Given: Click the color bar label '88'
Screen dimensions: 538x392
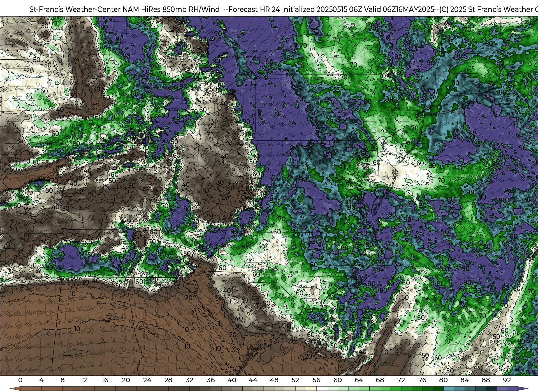Looking at the screenshot, I should coord(486,380).
